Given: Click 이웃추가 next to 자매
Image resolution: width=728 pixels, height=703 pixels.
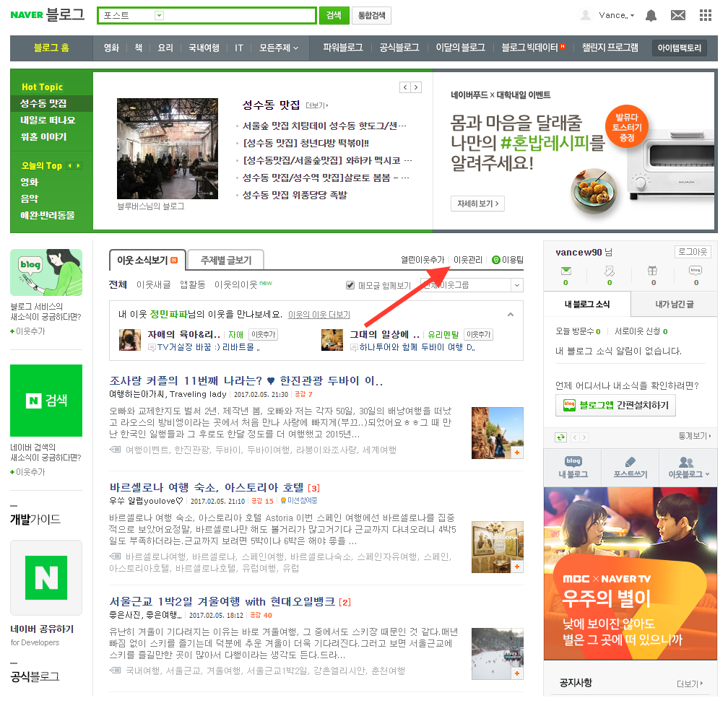Looking at the screenshot, I should pyautogui.click(x=263, y=334).
